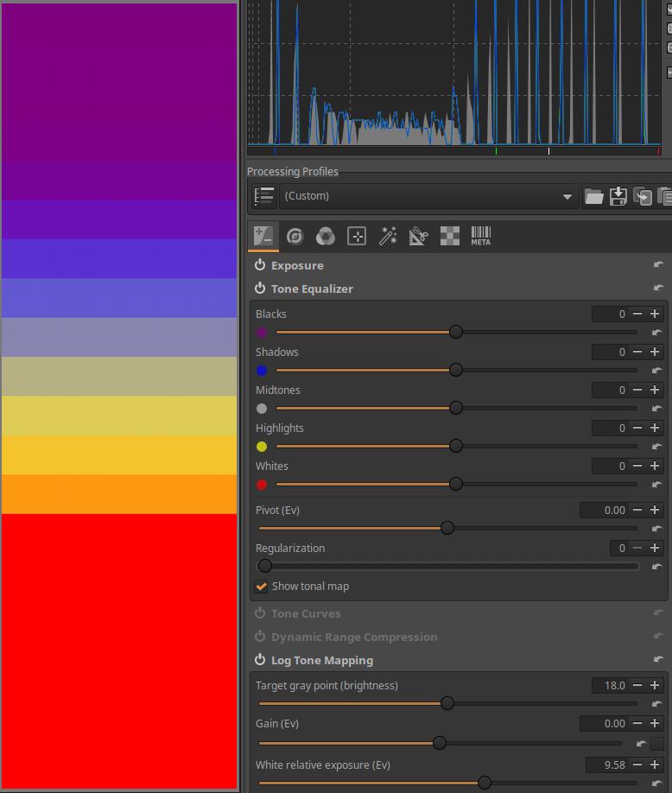Toggle the processing profile fill mode icon
The height and width of the screenshot is (793, 672).
pos(264,196)
